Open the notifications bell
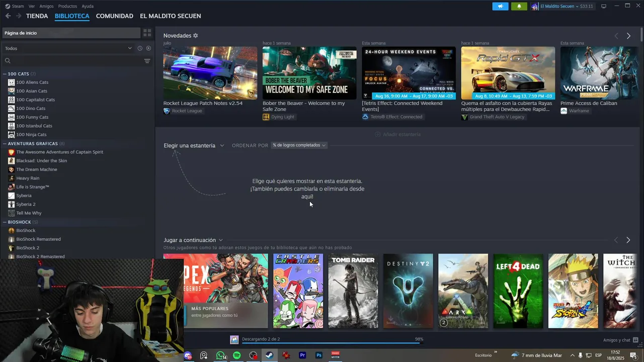Screen dimensions: 644x362 pos(519,6)
